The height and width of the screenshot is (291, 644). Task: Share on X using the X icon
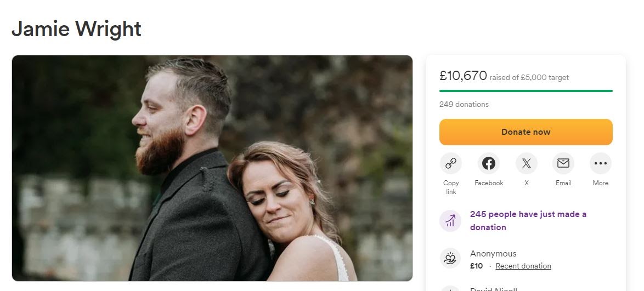[526, 163]
